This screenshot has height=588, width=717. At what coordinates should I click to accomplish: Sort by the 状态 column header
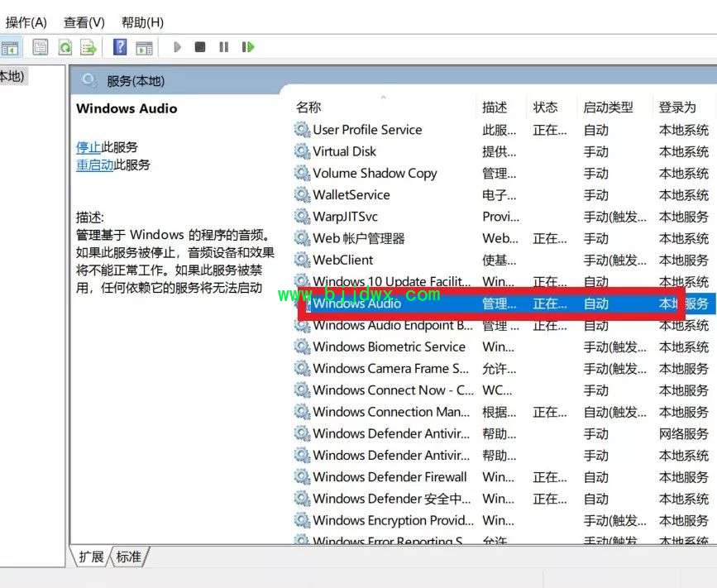click(545, 107)
